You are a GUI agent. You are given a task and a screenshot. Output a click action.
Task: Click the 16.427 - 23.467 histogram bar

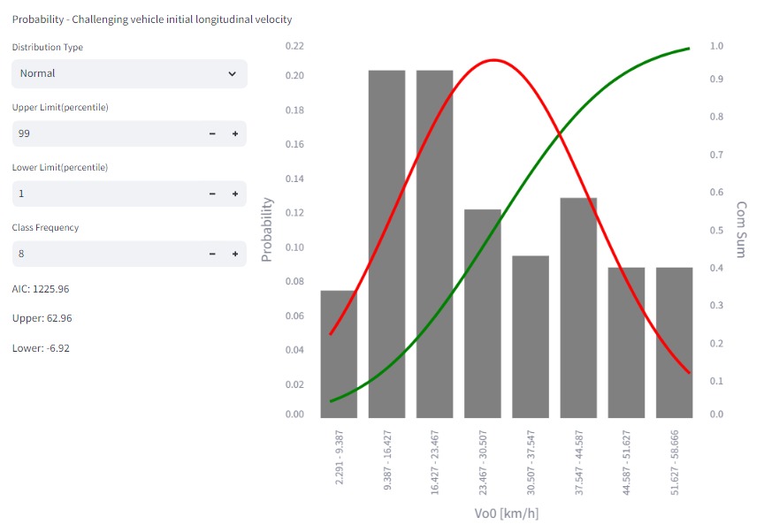434,243
